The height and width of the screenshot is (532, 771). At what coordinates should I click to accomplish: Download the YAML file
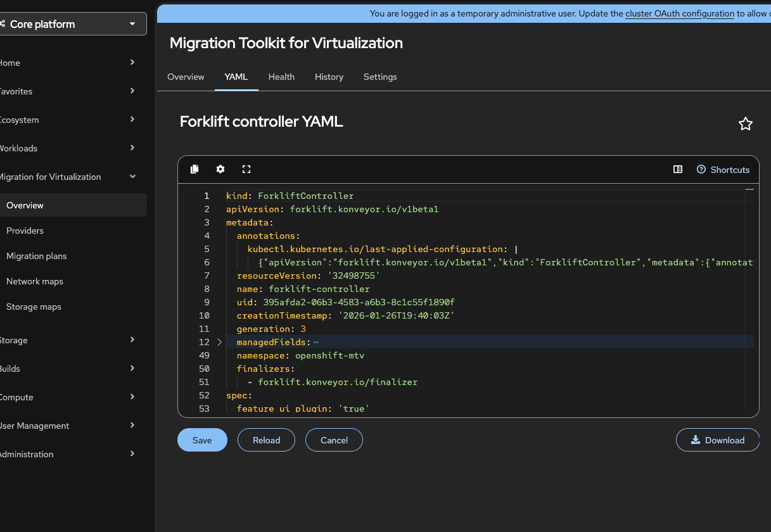(717, 440)
